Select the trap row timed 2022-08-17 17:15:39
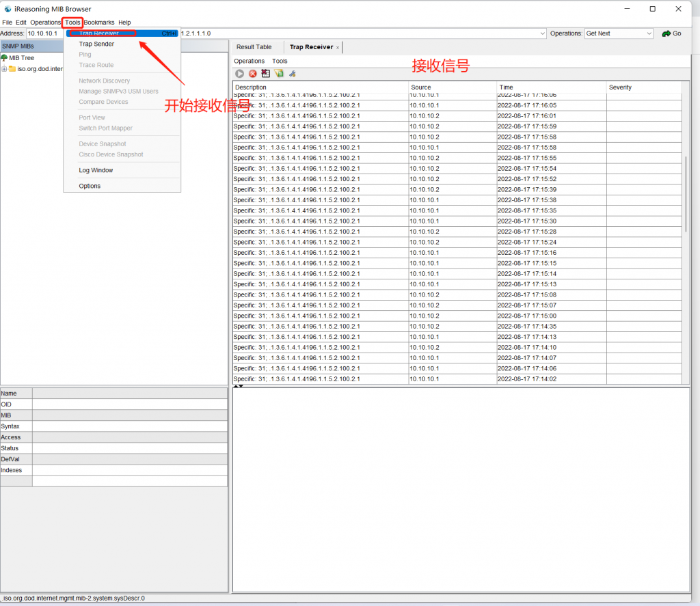Viewport: 700px width, 606px height. click(457, 190)
